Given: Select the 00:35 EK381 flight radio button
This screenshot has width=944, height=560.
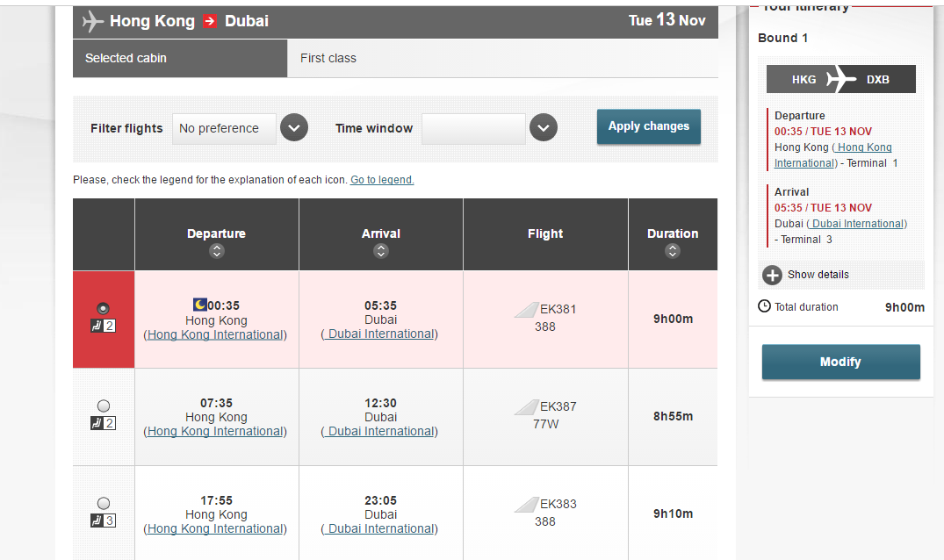Looking at the screenshot, I should click(104, 309).
